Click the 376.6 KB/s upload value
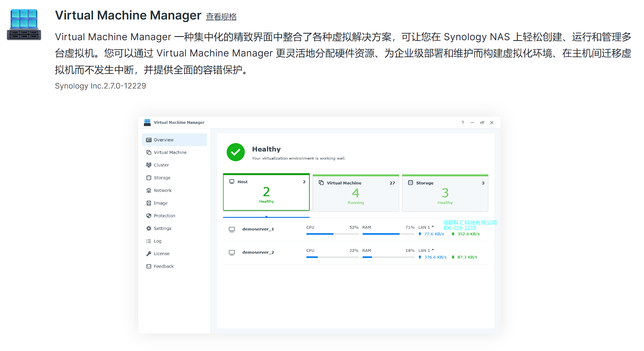Image resolution: width=644 pixels, height=351 pixels. (435, 257)
